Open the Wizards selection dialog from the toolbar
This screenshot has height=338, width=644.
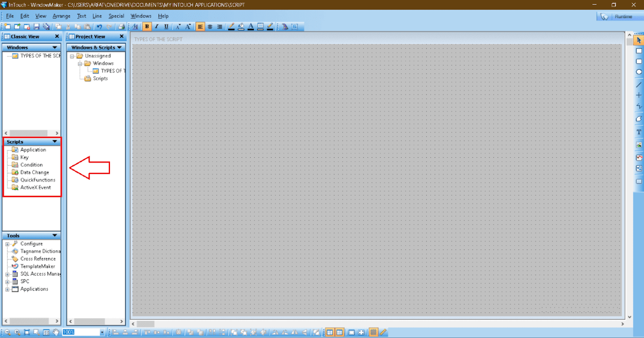[x=286, y=26]
